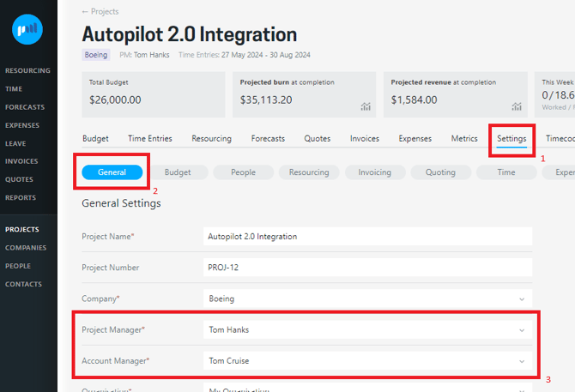Click the Project Name input field
The width and height of the screenshot is (575, 392).
pyautogui.click(x=368, y=236)
